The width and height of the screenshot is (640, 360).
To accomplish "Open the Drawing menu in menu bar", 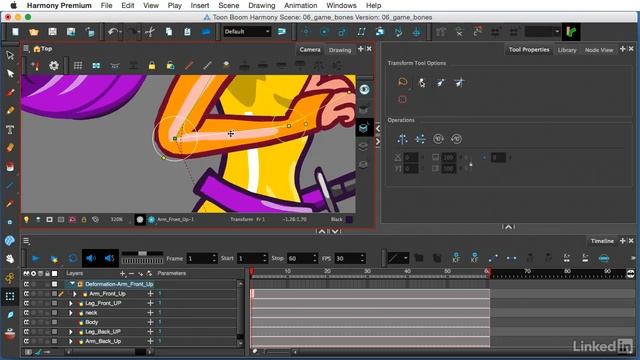I will (262, 5).
